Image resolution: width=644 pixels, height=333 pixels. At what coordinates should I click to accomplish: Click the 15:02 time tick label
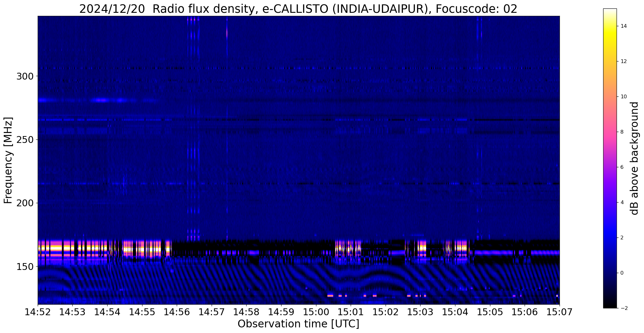pos(386,312)
